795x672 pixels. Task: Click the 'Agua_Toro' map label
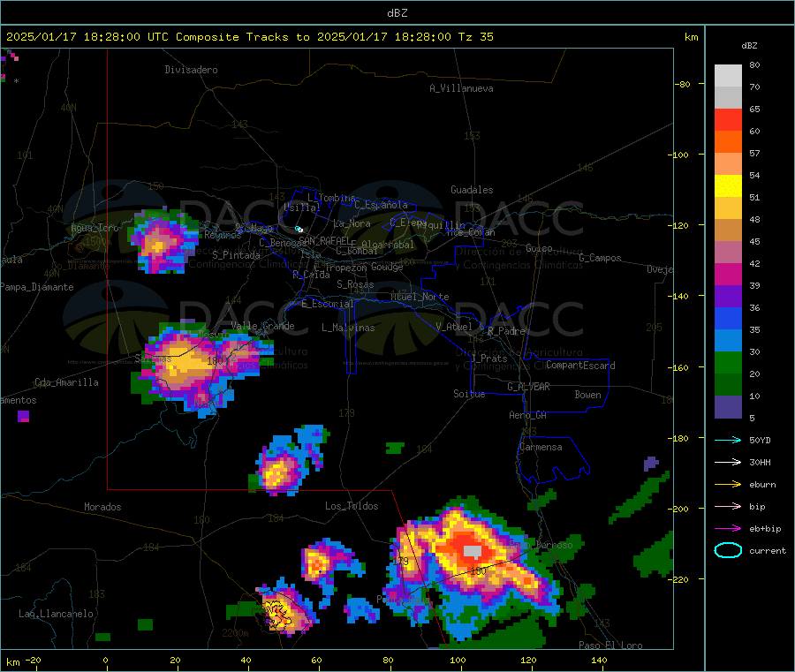(x=95, y=228)
